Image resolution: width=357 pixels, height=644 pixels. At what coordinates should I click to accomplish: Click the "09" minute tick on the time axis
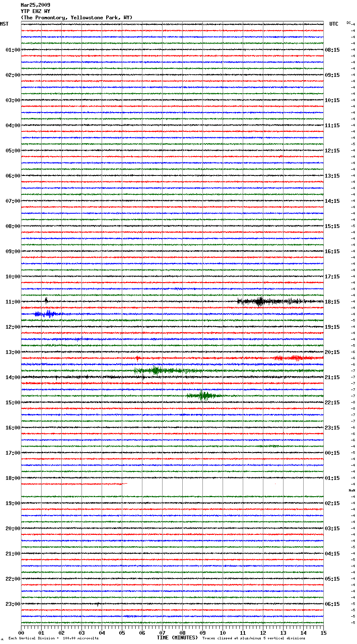[202, 633]
